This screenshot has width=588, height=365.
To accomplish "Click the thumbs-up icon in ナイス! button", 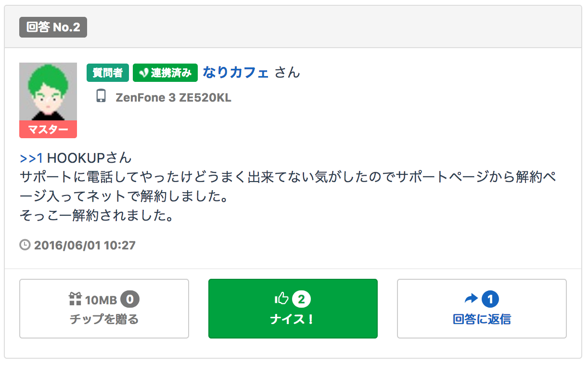I will point(281,299).
